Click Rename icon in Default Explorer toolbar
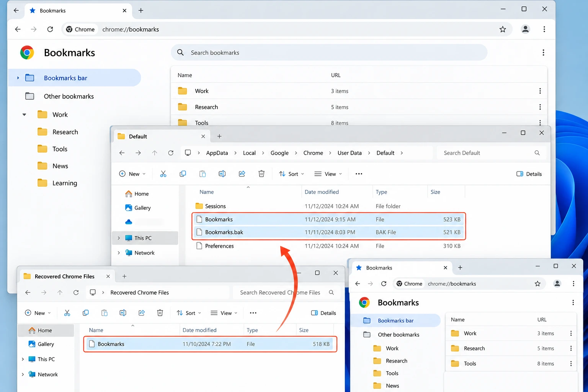 pyautogui.click(x=222, y=174)
